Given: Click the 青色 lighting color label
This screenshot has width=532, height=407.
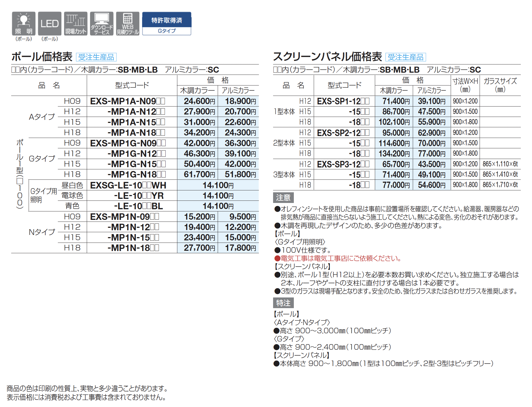Looking at the screenshot, I should pyautogui.click(x=72, y=206).
